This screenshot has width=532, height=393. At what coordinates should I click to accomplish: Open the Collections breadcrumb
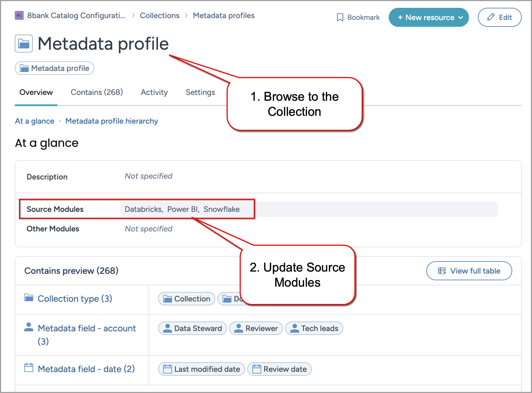[159, 16]
